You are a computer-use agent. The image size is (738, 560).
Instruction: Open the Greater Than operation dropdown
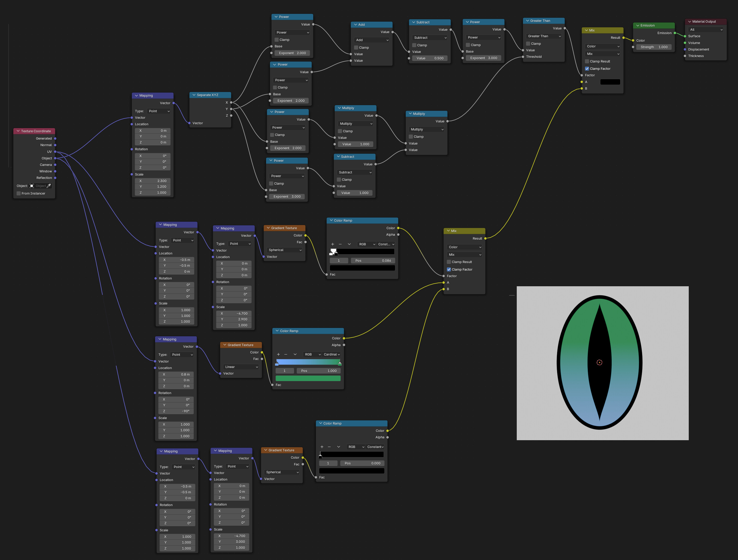pos(544,36)
